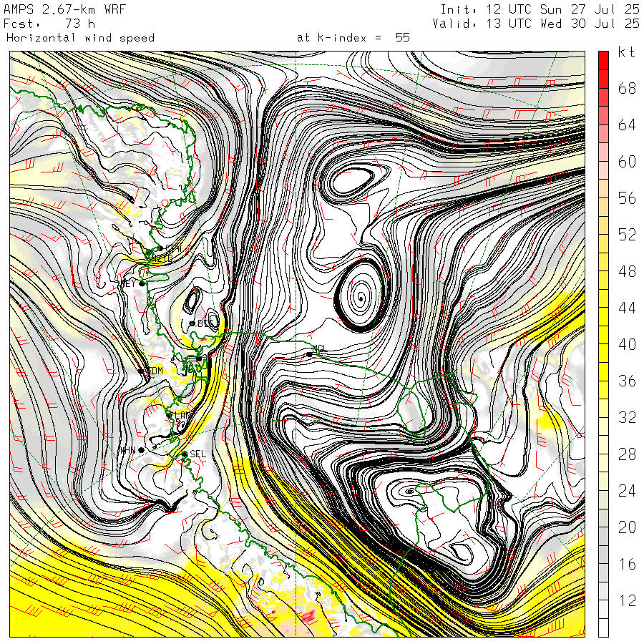Image resolution: width=644 pixels, height=644 pixels.
Task: Pick the white swatch at bottom of color bar
Action: click(x=603, y=628)
